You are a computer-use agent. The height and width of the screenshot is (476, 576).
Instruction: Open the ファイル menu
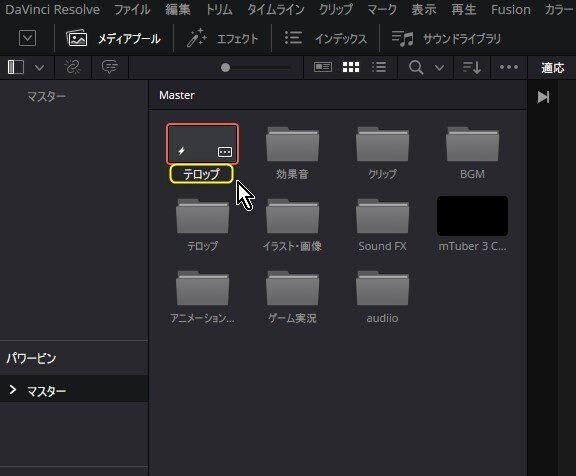(x=132, y=10)
